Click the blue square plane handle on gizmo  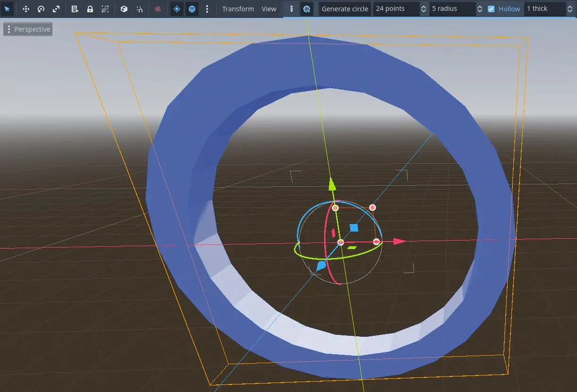[x=354, y=228]
